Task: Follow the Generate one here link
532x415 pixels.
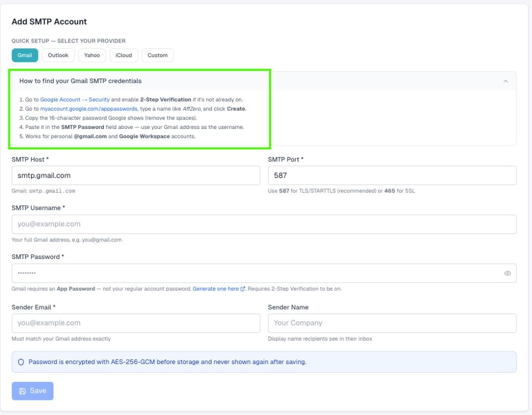Action: pyautogui.click(x=216, y=289)
